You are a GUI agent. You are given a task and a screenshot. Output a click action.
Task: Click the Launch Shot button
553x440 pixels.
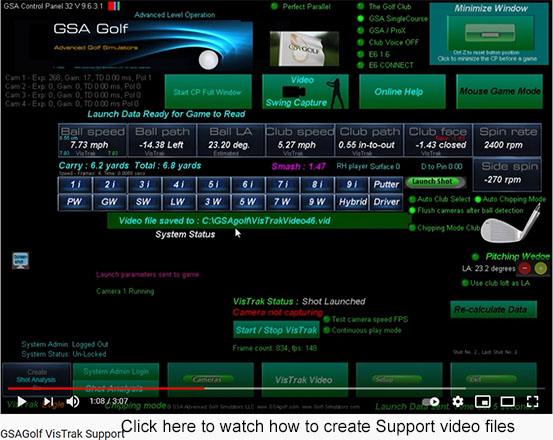click(435, 182)
